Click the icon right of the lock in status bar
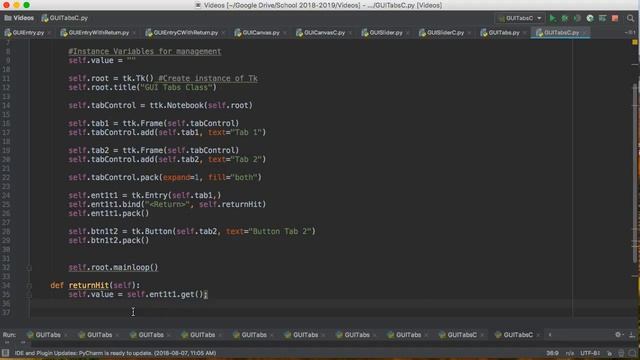The image size is (640, 360). pyautogui.click(x=621, y=353)
